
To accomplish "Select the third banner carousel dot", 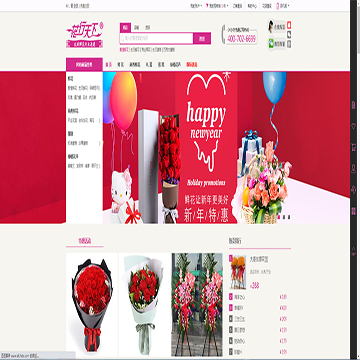I will click(x=289, y=217).
